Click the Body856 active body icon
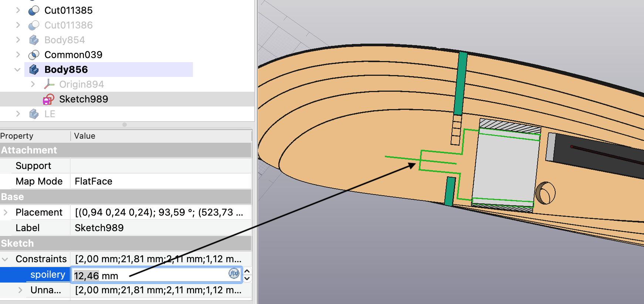The height and width of the screenshot is (304, 644). pos(34,70)
